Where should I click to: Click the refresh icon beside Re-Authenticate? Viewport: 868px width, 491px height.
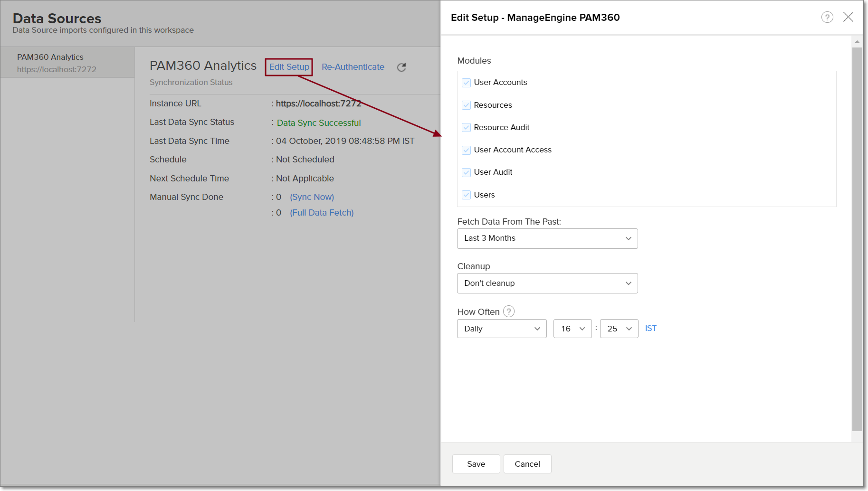[x=401, y=67]
